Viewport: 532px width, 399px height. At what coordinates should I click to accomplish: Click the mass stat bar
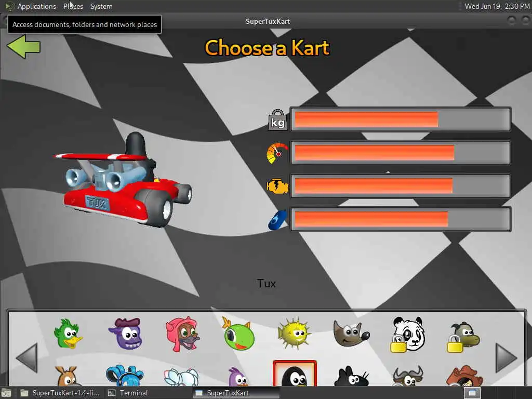[401, 119]
